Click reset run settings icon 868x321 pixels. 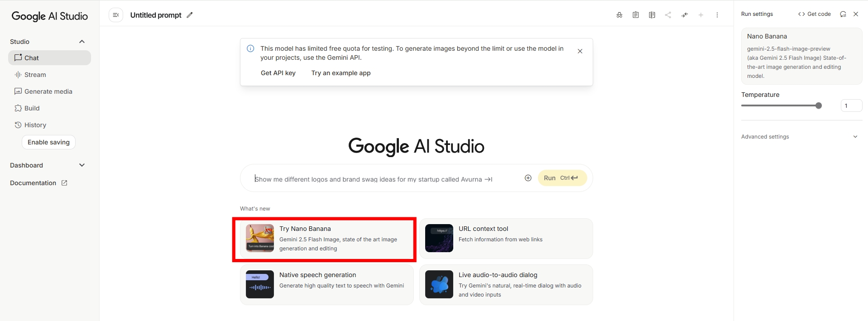pyautogui.click(x=843, y=14)
